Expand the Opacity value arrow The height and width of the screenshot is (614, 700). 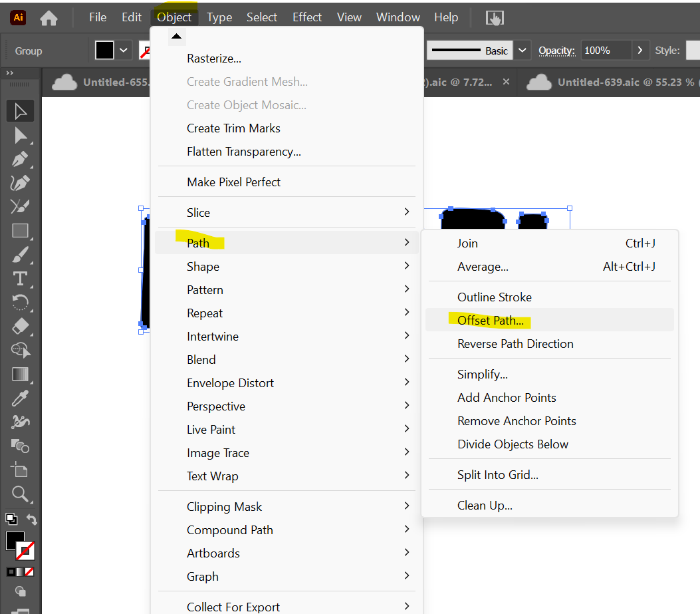(x=640, y=51)
